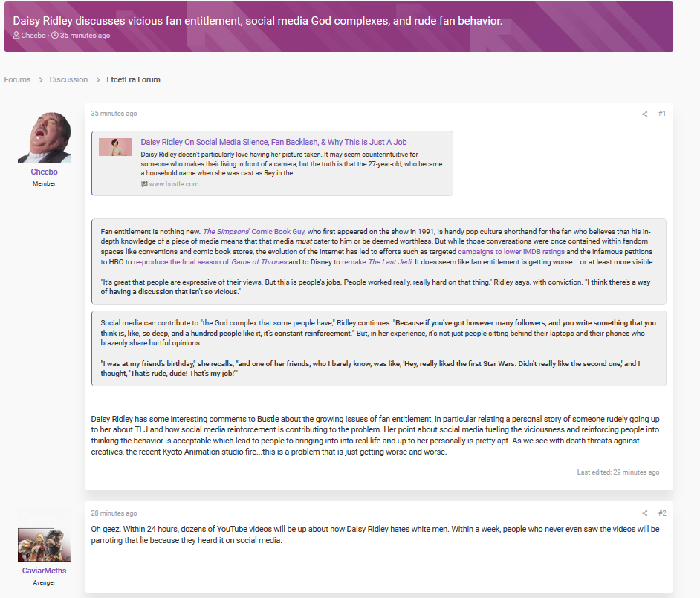Viewport: 700px width, 598px height.
Task: Open the #1 post permalink
Action: [661, 114]
